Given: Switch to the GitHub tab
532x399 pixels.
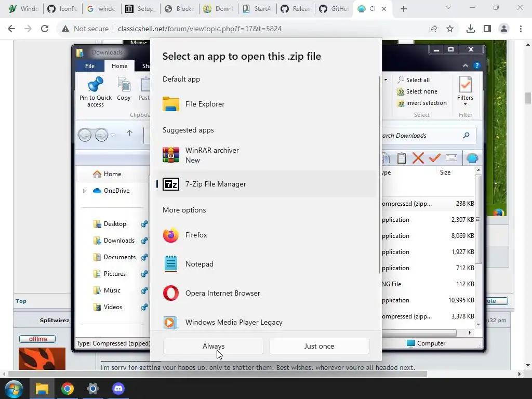Looking at the screenshot, I should click(x=334, y=9).
